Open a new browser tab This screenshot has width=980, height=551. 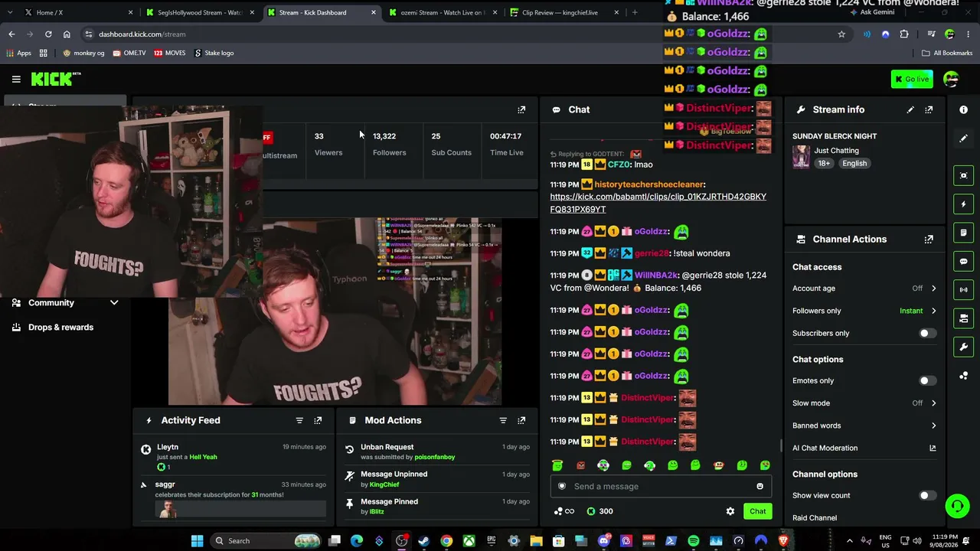click(634, 12)
